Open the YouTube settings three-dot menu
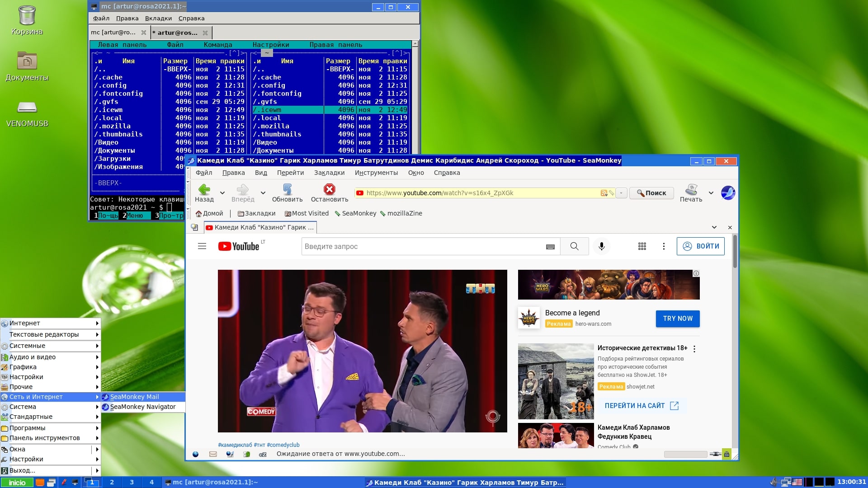The width and height of the screenshot is (868, 488). (x=664, y=246)
